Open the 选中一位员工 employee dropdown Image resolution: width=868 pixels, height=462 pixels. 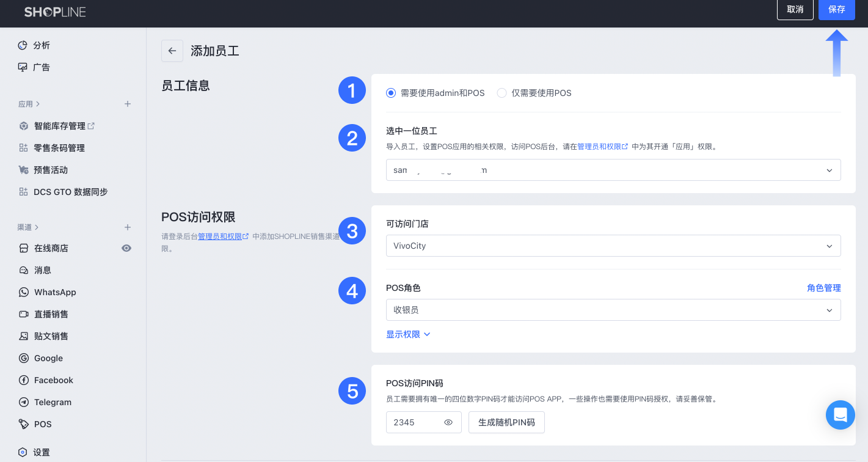pos(613,170)
